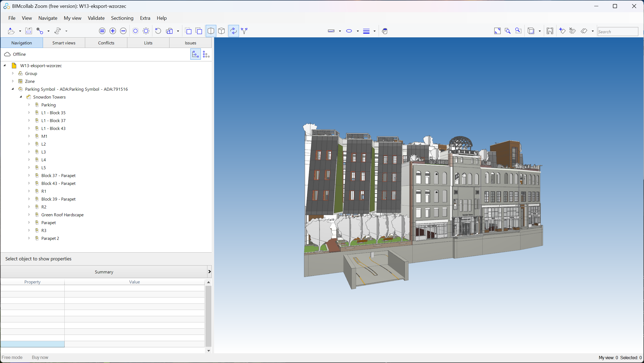Click the zoom extents diagonal arrows icon

point(497,31)
